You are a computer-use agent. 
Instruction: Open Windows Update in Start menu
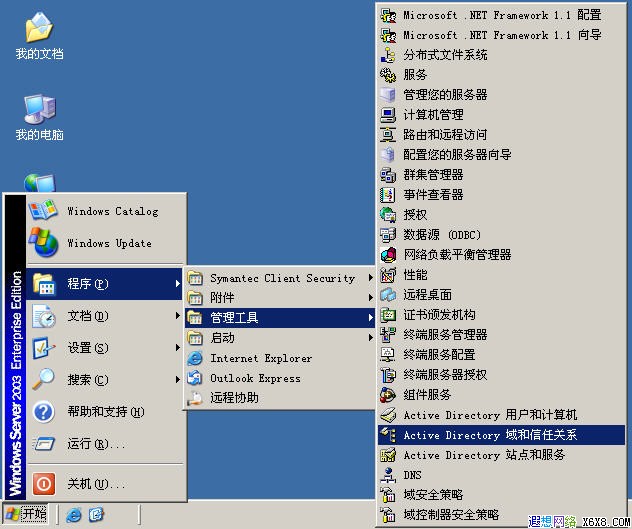pos(106,243)
